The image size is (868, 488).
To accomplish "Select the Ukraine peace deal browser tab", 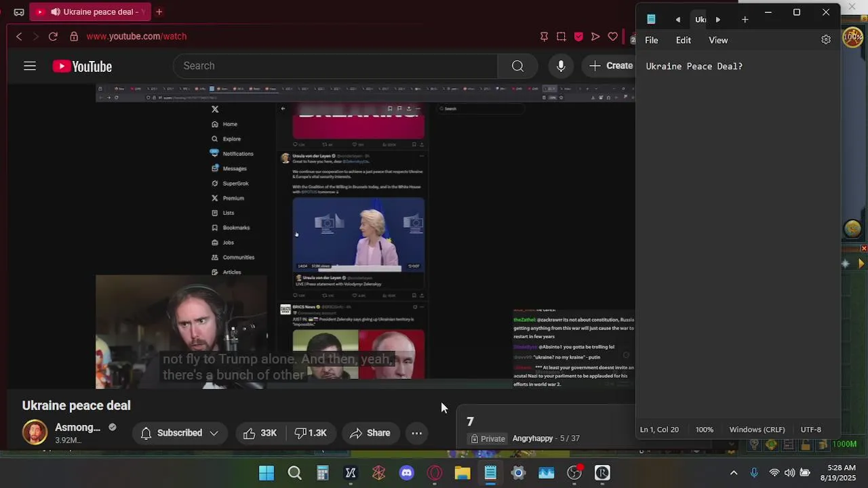I will [90, 12].
